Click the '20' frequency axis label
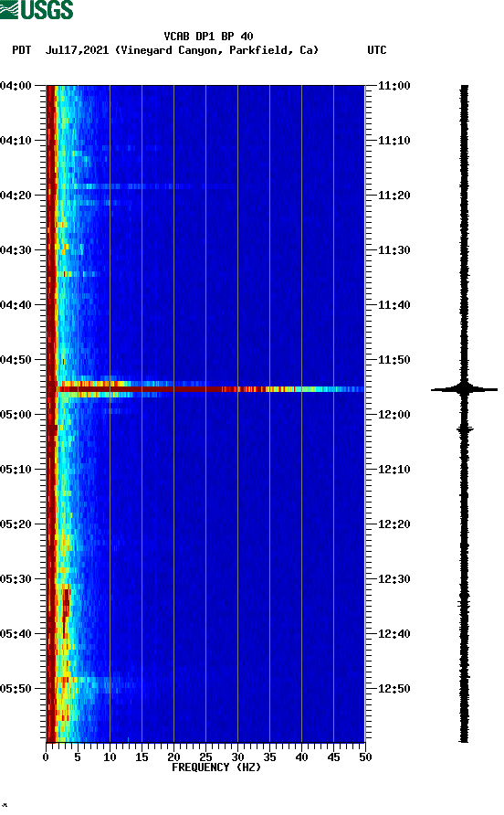504x815 pixels. point(173,757)
